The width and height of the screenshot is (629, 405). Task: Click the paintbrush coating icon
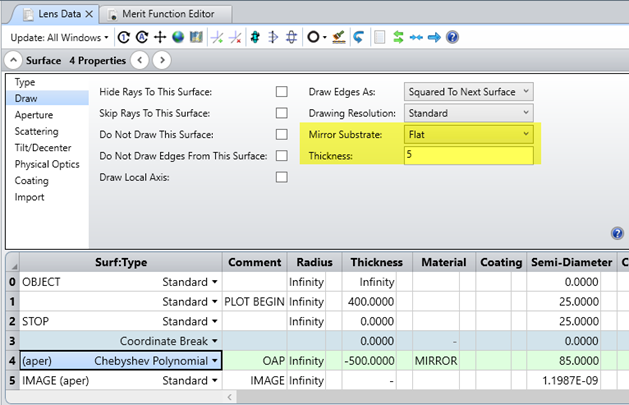click(339, 37)
